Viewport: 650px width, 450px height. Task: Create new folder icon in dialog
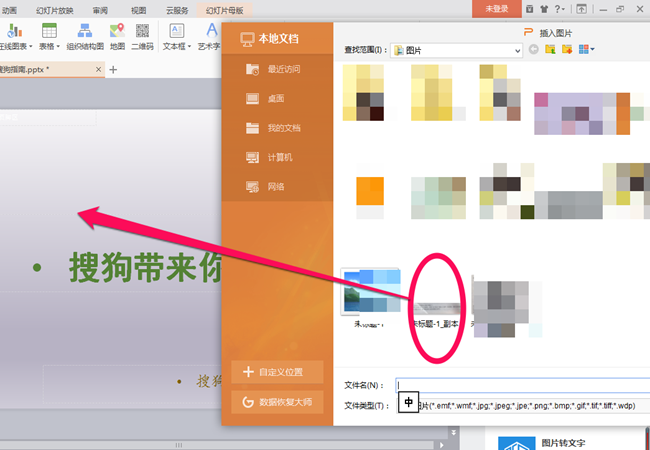click(567, 49)
